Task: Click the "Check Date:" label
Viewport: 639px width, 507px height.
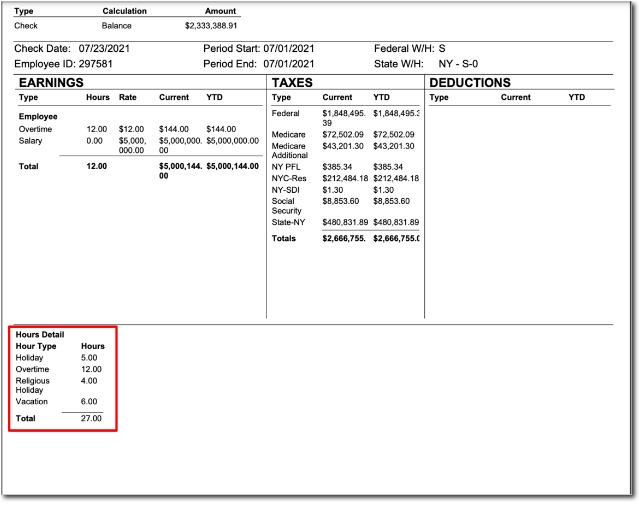Action: coord(42,48)
